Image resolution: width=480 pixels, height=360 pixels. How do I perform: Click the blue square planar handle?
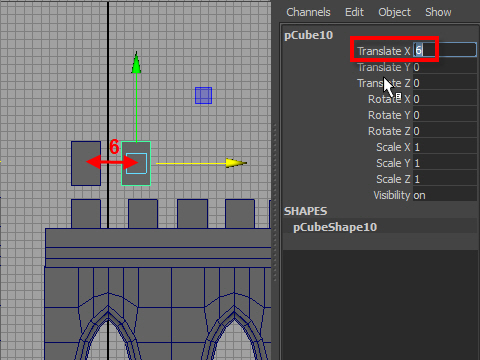pyautogui.click(x=203, y=96)
